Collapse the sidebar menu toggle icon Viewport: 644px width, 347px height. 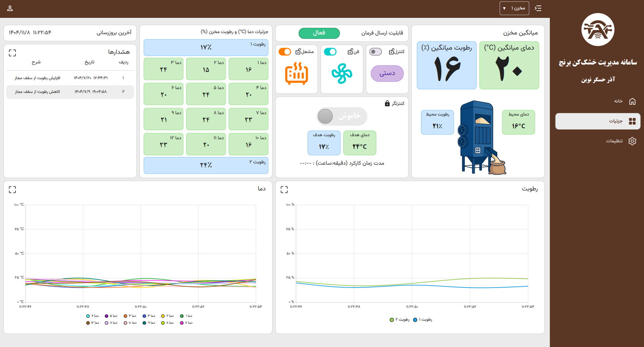point(538,8)
